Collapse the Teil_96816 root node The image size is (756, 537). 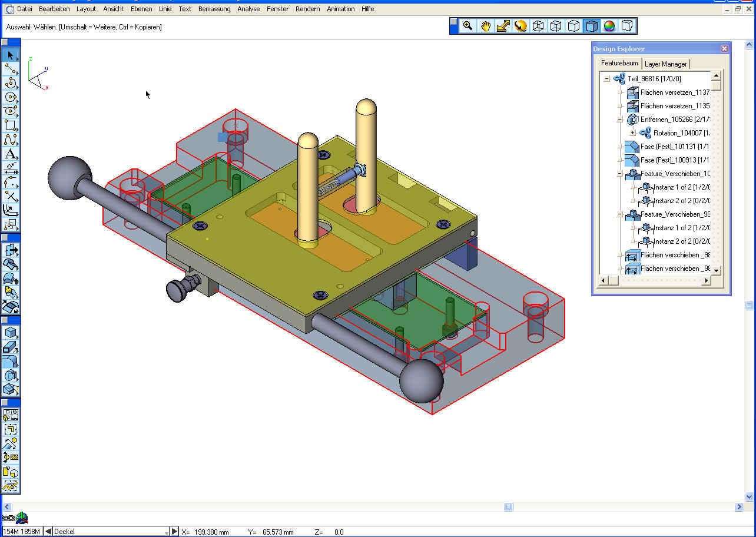607,79
